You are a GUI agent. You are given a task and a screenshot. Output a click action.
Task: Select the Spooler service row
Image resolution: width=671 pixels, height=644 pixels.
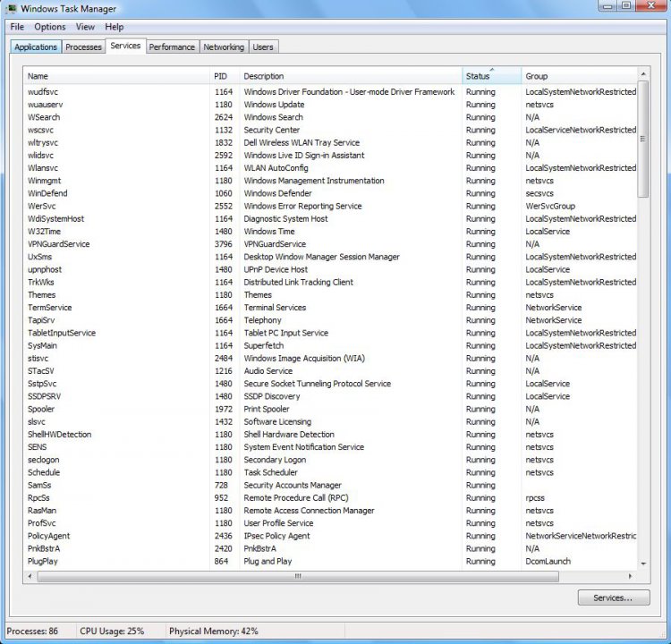[330, 409]
